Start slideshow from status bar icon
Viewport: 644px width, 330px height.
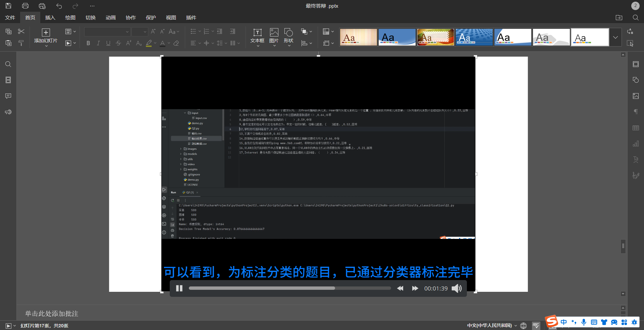click(9, 326)
